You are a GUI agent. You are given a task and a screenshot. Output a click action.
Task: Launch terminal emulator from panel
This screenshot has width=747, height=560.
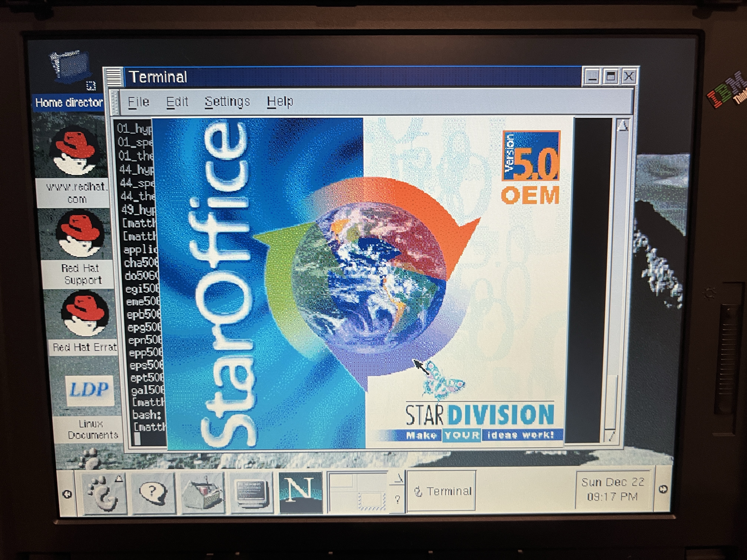251,493
